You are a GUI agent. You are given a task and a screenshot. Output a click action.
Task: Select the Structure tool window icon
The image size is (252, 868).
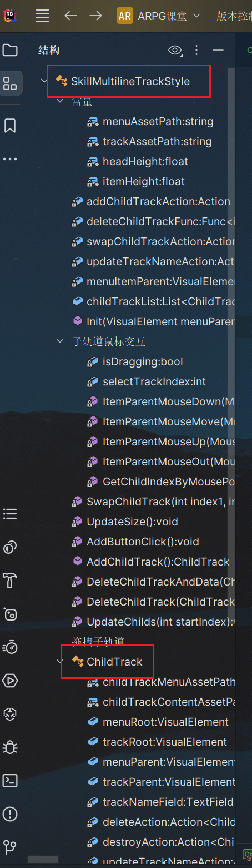coord(10,83)
